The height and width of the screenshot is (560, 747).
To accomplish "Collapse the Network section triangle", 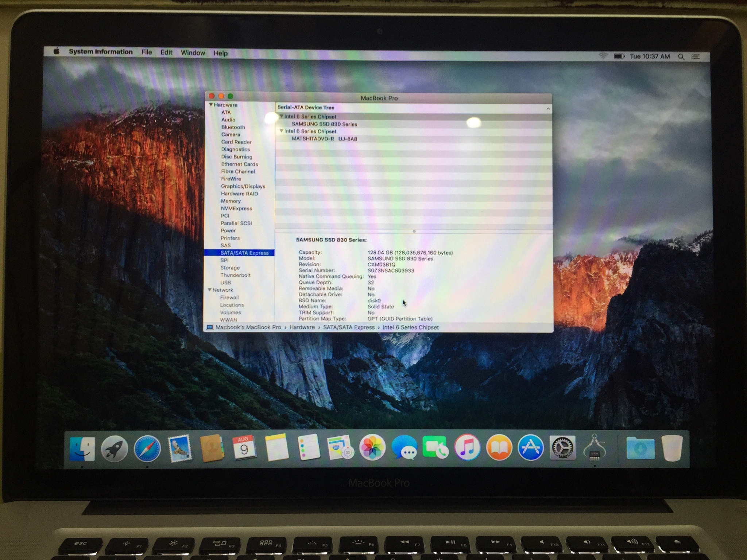I will 210,290.
